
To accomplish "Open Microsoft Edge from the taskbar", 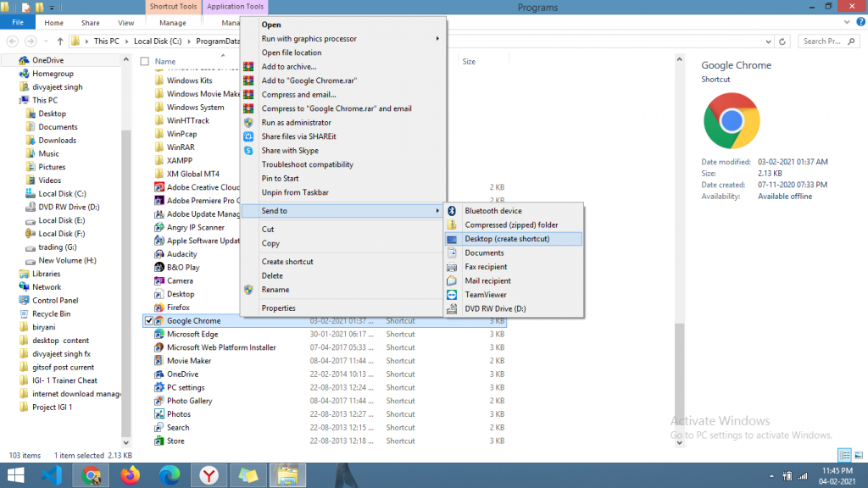I will click(x=170, y=475).
